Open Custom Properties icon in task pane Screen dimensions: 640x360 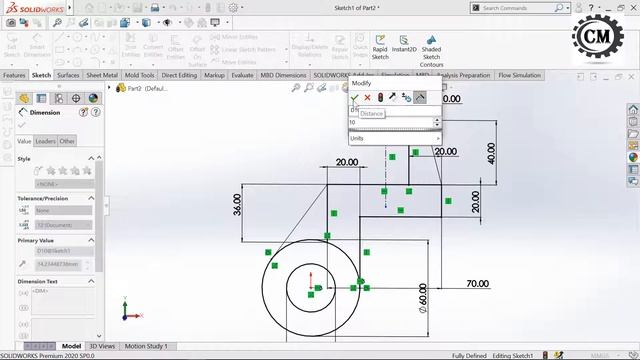tap(633, 169)
